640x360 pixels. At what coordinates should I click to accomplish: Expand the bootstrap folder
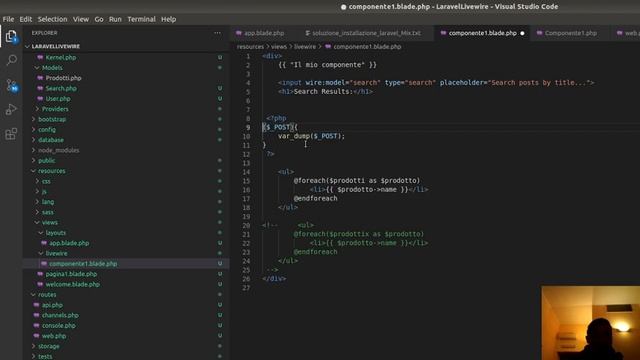click(x=52, y=119)
